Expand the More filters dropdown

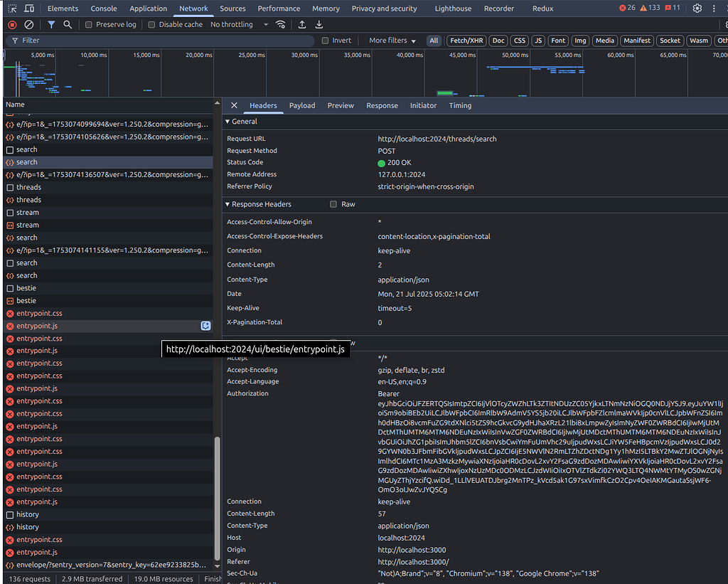coord(393,41)
